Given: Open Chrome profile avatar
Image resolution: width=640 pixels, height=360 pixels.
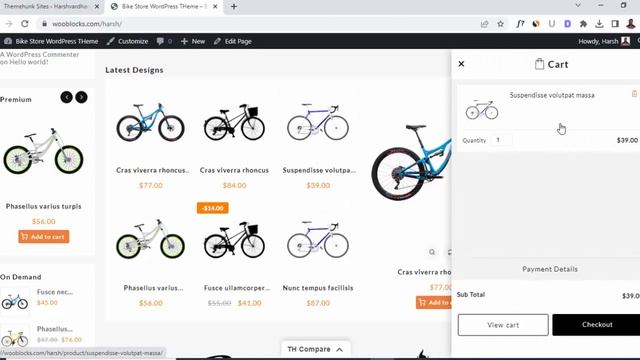Looking at the screenshot, I should pyautogui.click(x=631, y=24).
